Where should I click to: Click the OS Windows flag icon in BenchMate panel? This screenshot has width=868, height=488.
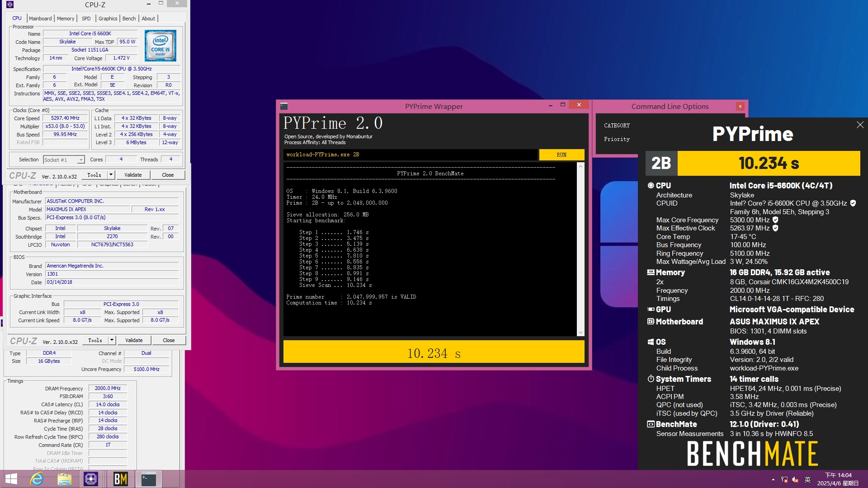point(651,342)
